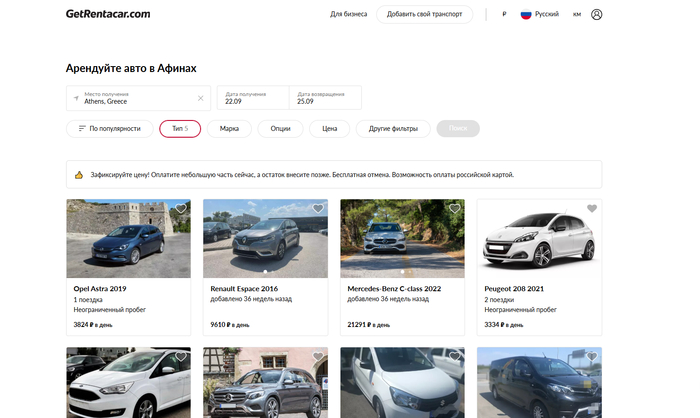The width and height of the screenshot is (700, 418).
Task: Open the user profile icon
Action: click(597, 14)
